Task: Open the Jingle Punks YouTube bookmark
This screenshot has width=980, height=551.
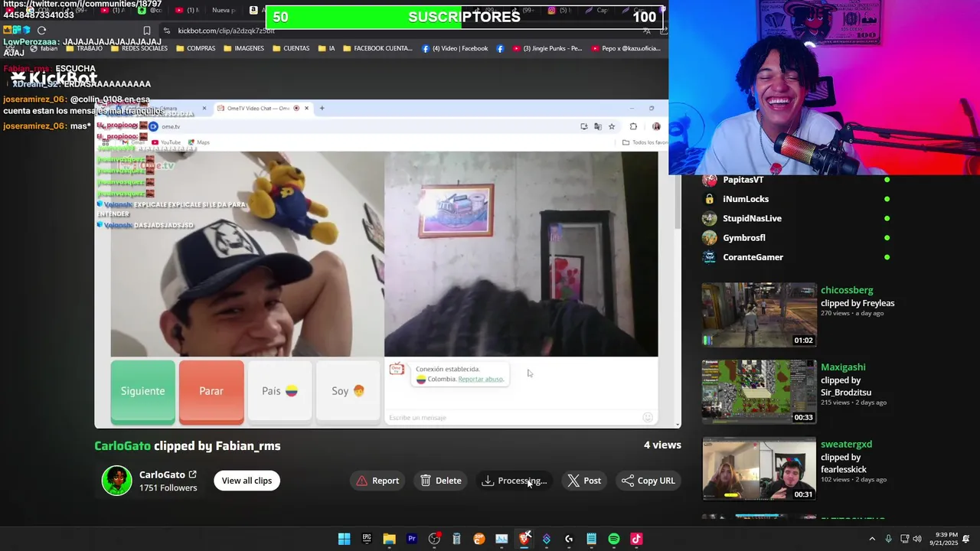Action: pyautogui.click(x=547, y=48)
